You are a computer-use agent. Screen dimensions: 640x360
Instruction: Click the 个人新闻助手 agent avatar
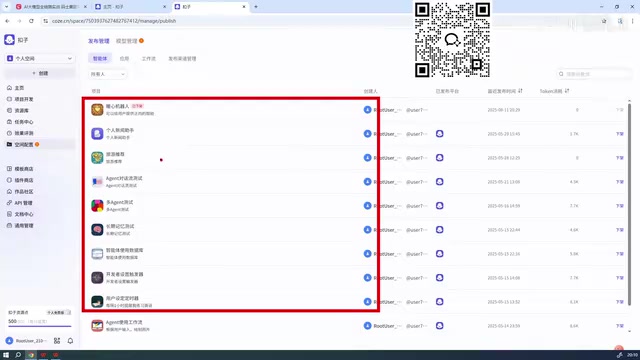[x=97, y=133]
